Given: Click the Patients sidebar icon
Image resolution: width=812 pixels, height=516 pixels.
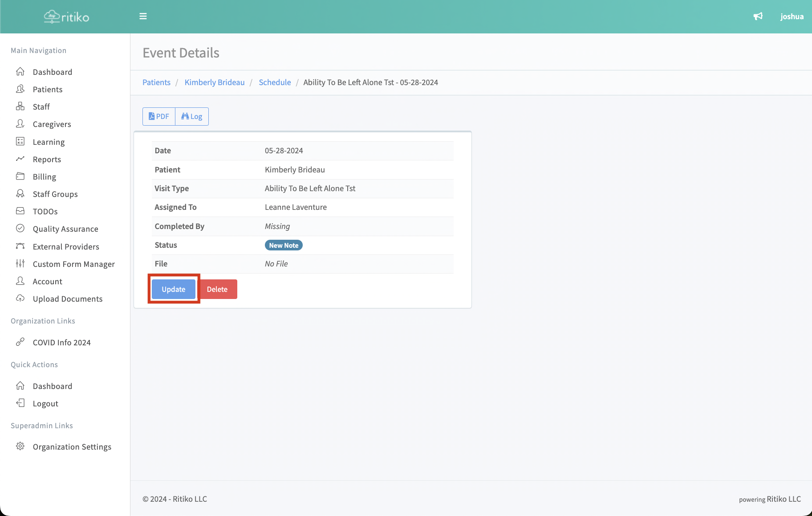Looking at the screenshot, I should (x=20, y=89).
